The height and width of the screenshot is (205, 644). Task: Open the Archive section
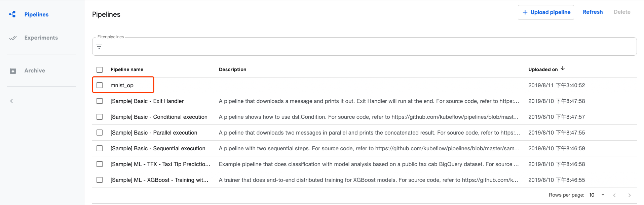pyautogui.click(x=35, y=71)
